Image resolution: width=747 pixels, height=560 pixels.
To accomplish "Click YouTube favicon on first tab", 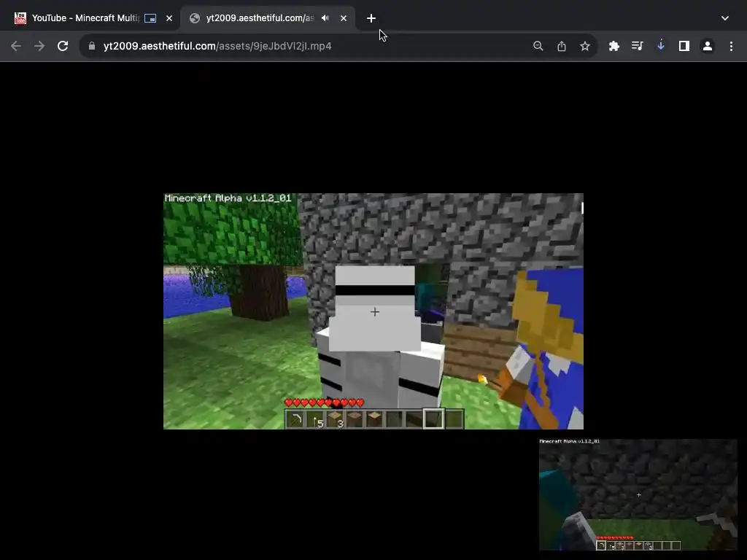I will [x=20, y=18].
